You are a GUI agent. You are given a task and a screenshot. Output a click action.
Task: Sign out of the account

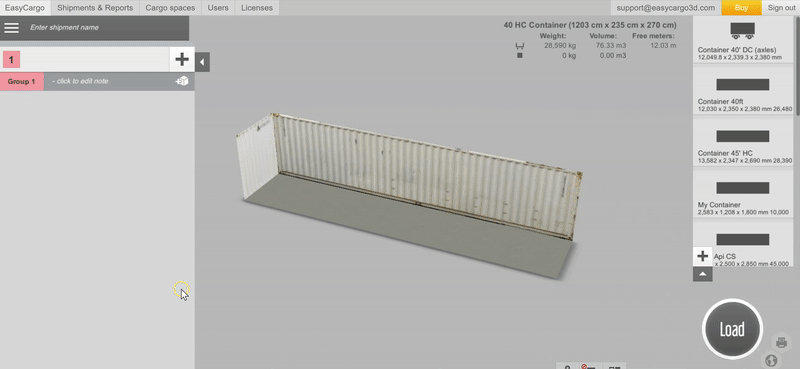coord(781,8)
